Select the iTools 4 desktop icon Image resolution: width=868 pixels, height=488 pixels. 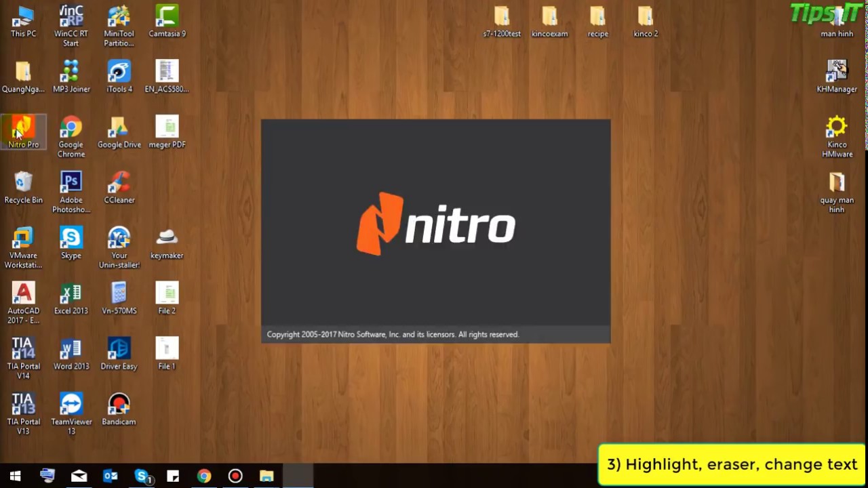click(x=119, y=77)
